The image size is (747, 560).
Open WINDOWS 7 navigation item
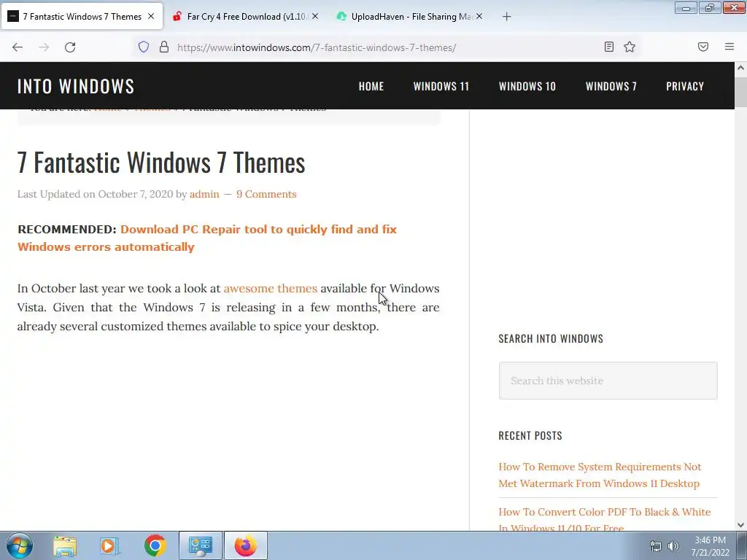[611, 86]
